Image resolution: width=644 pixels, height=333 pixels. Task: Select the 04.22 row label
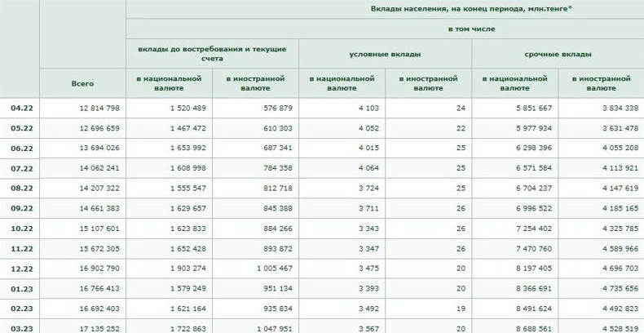(21, 108)
